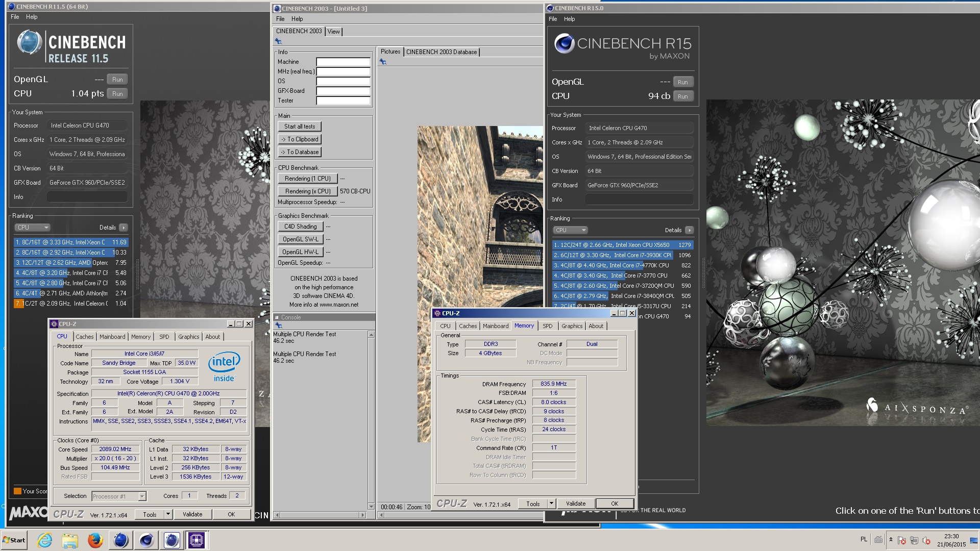This screenshot has height=551, width=980.
Task: Click Start all tests in Cinebench 2003
Action: [300, 127]
